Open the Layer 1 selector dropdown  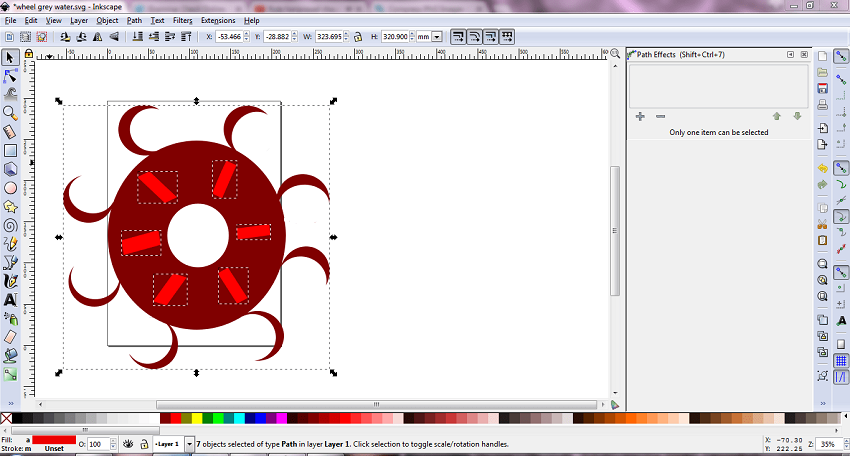[188, 444]
